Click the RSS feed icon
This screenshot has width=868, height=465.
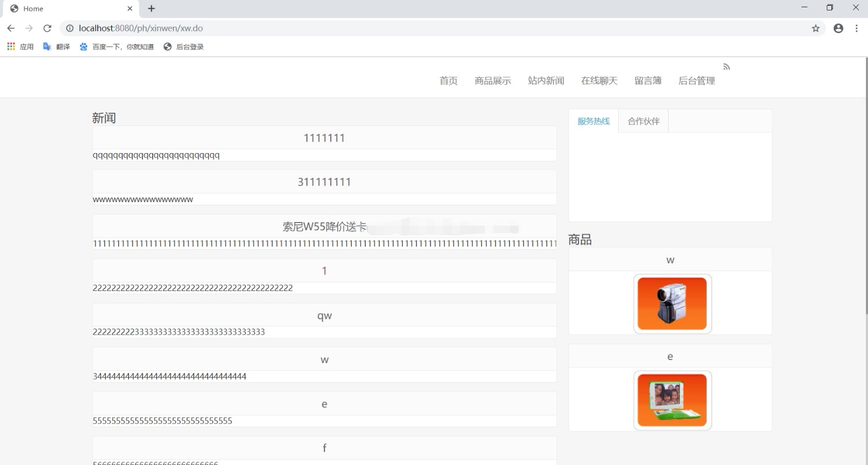click(726, 67)
